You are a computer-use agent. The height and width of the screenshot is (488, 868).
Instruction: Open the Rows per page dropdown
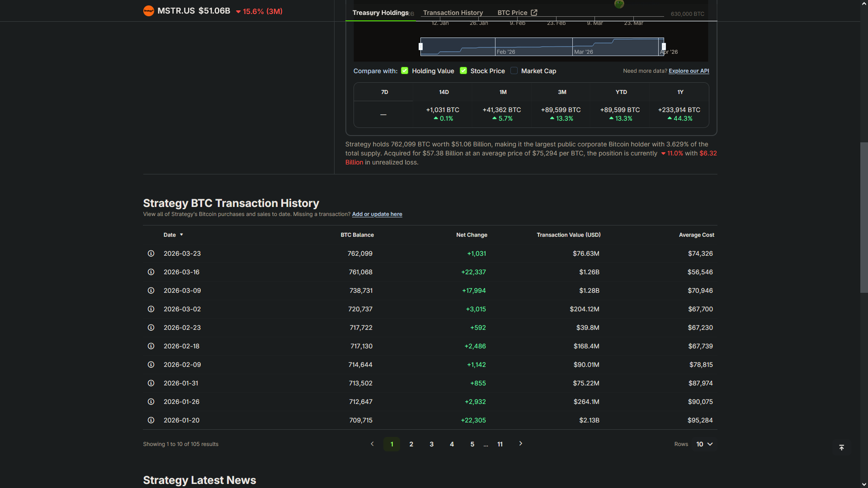(x=704, y=444)
